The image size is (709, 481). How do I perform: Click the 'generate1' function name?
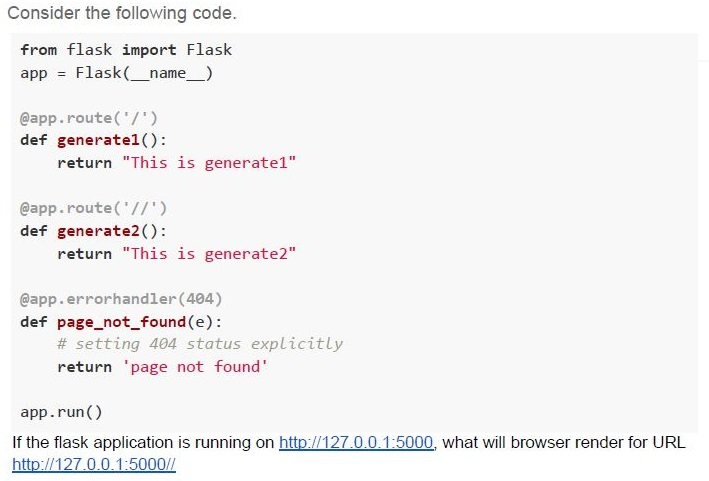click(99, 140)
